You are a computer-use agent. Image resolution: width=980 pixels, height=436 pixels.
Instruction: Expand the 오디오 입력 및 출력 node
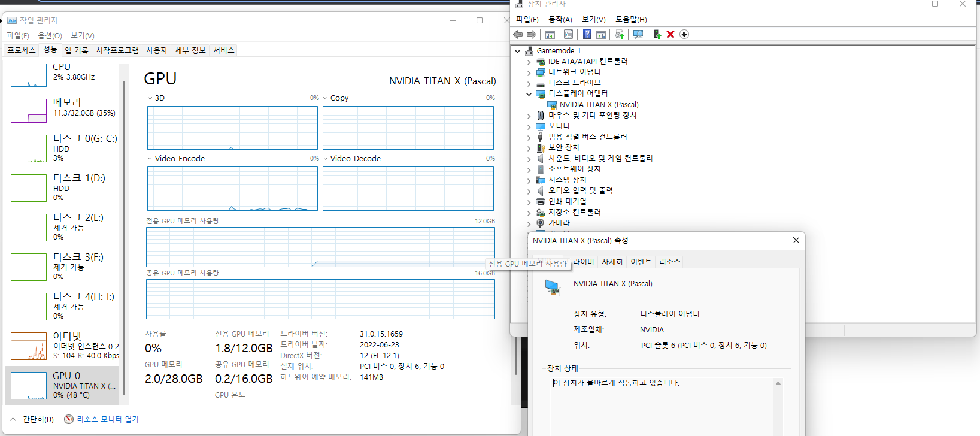[x=529, y=191]
